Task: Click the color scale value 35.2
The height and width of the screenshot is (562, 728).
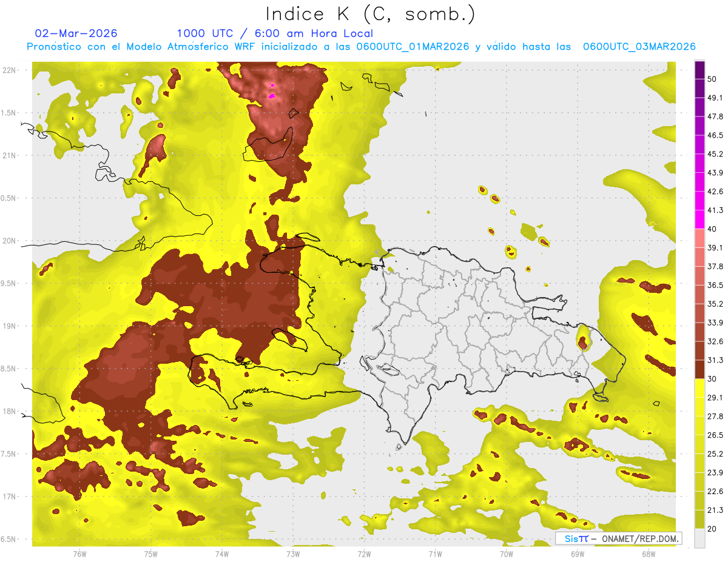Action: point(715,304)
